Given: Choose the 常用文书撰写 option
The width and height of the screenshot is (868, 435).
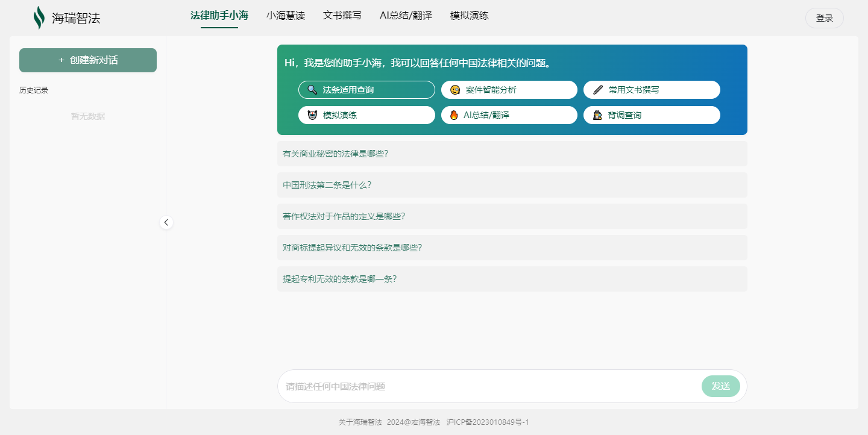Looking at the screenshot, I should pyautogui.click(x=652, y=90).
